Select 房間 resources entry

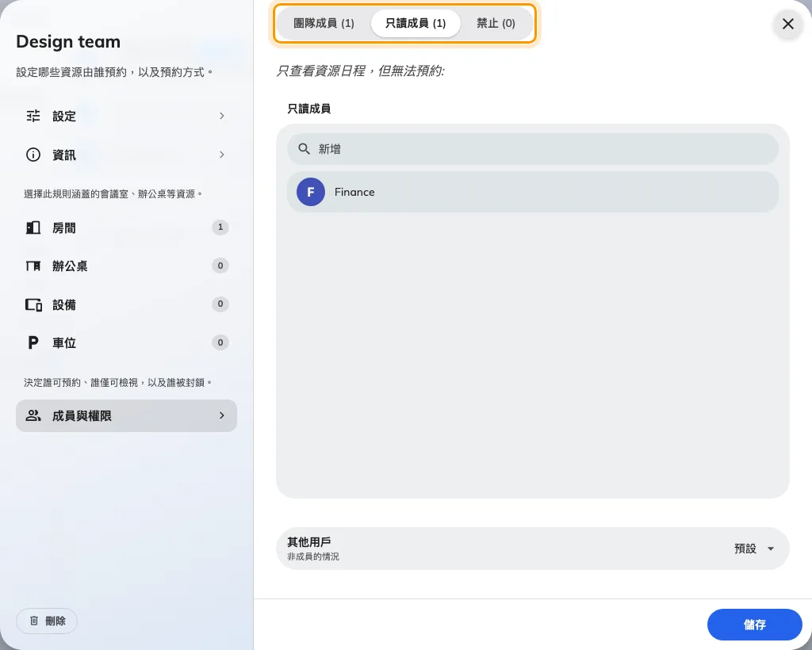pos(126,227)
